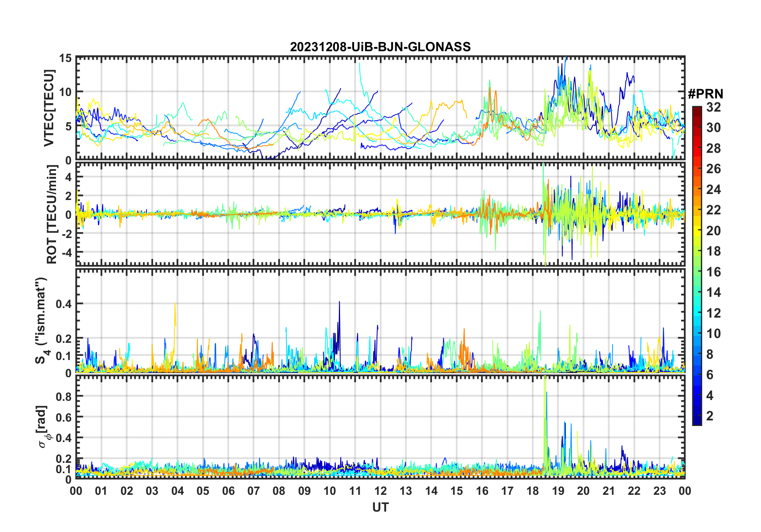The image size is (761, 532).
Task: Click VTEC y-axis tick label 15
Action: tap(65, 58)
